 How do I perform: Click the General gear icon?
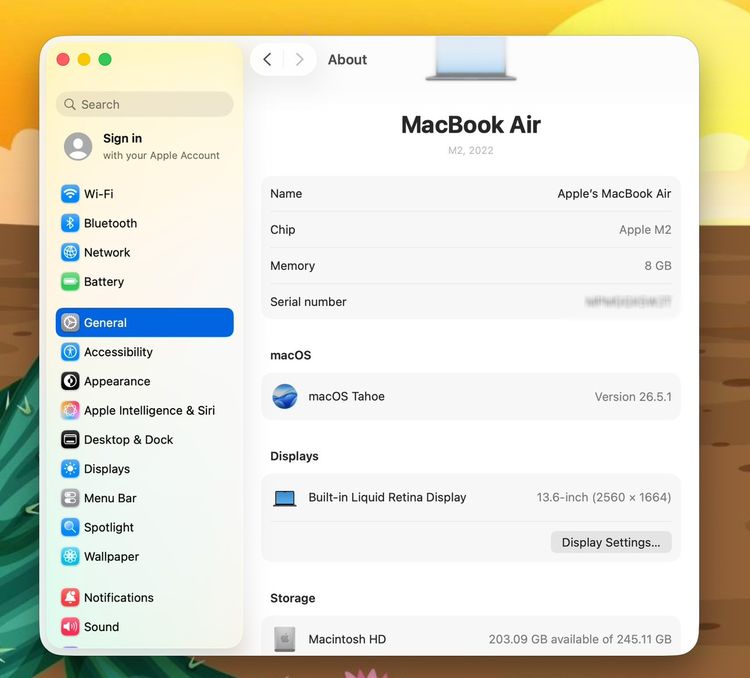click(70, 322)
